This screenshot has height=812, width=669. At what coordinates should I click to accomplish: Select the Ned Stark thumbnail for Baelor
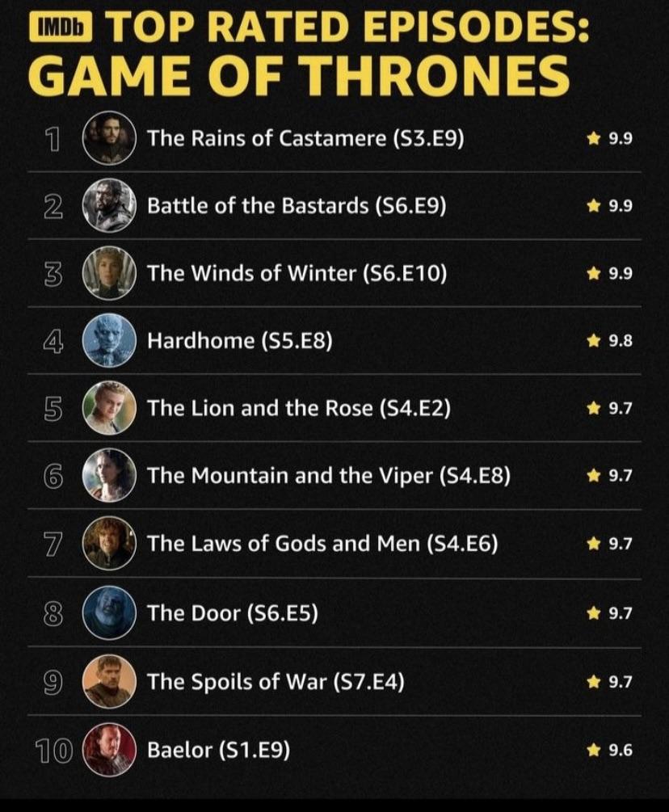[110, 750]
